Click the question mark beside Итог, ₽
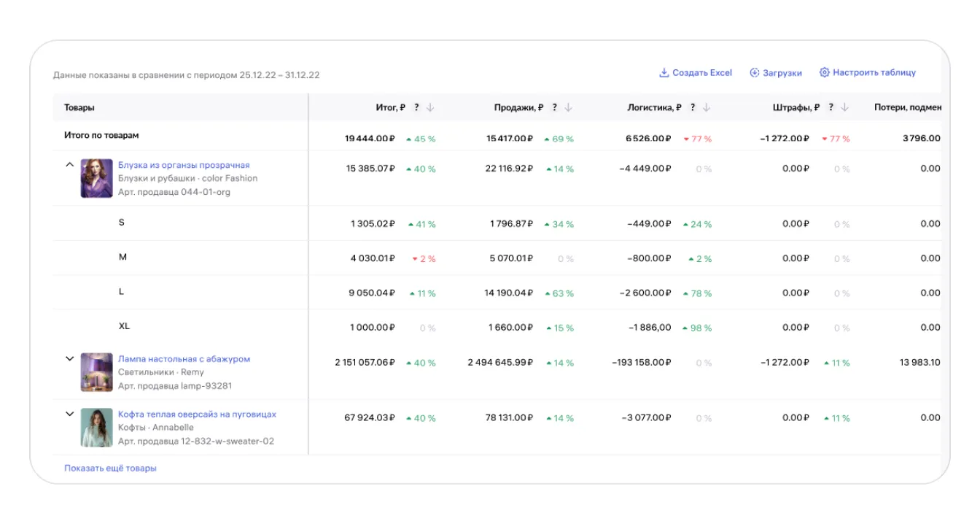Viewport: 980px width, 524px height. point(416,107)
